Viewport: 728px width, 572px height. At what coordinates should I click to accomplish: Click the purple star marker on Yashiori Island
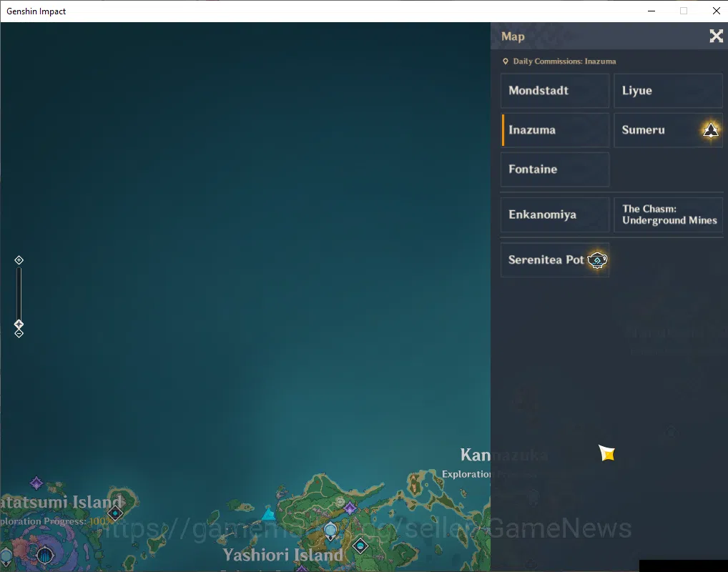[x=350, y=508]
